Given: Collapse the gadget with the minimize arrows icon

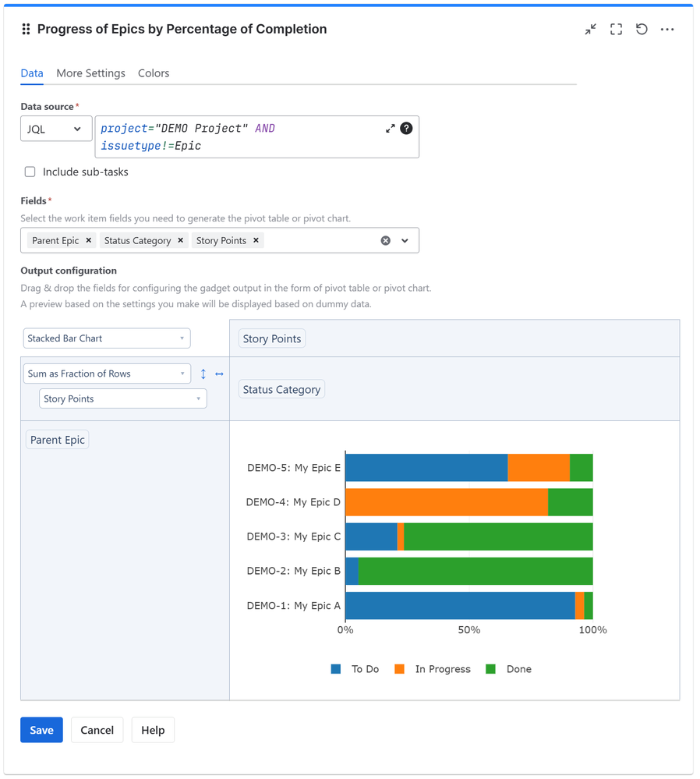Looking at the screenshot, I should 590,29.
